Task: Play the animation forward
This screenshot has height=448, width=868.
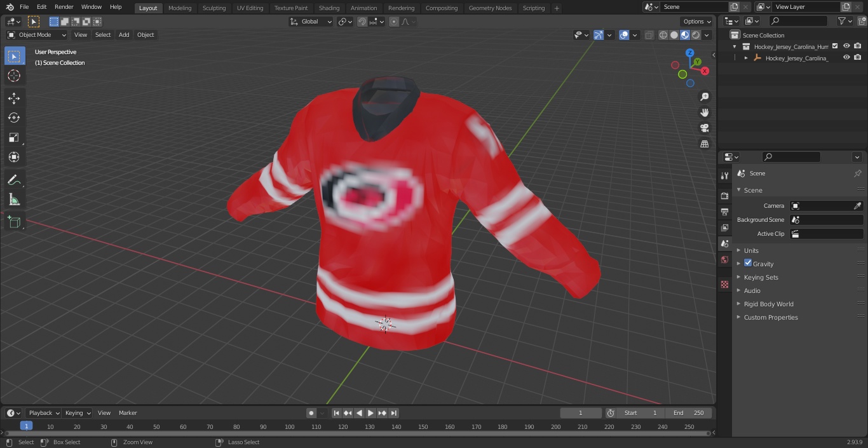Action: coord(371,413)
